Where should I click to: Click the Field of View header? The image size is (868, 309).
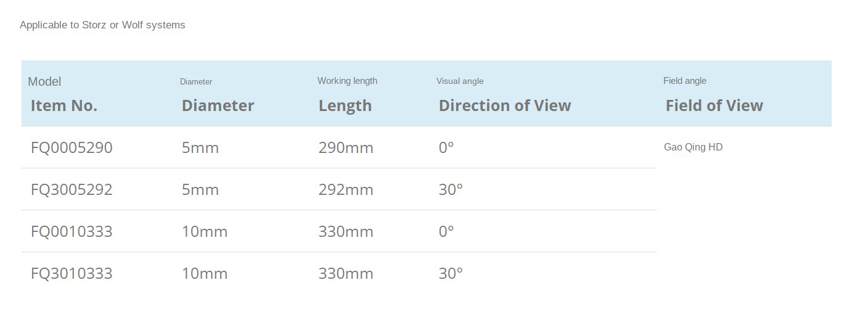click(x=714, y=105)
